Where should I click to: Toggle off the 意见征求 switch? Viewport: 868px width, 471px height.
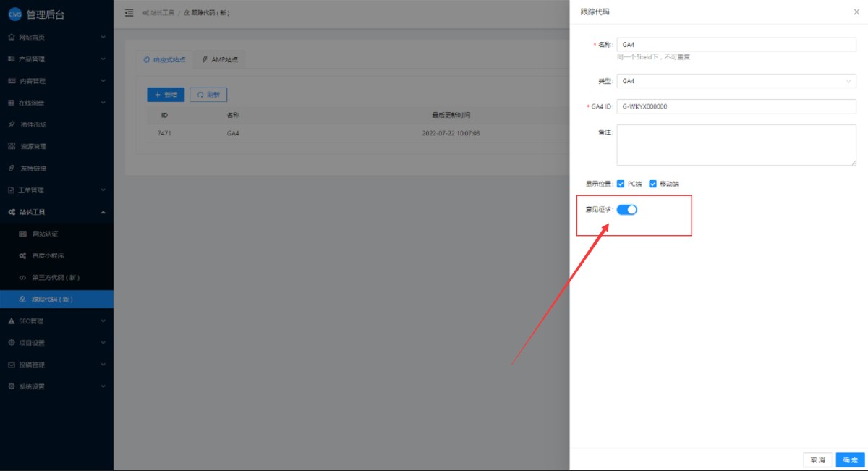point(626,210)
